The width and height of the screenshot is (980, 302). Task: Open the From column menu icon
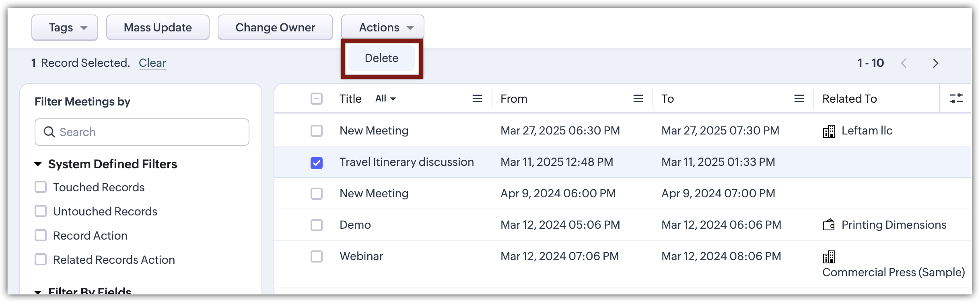[638, 99]
